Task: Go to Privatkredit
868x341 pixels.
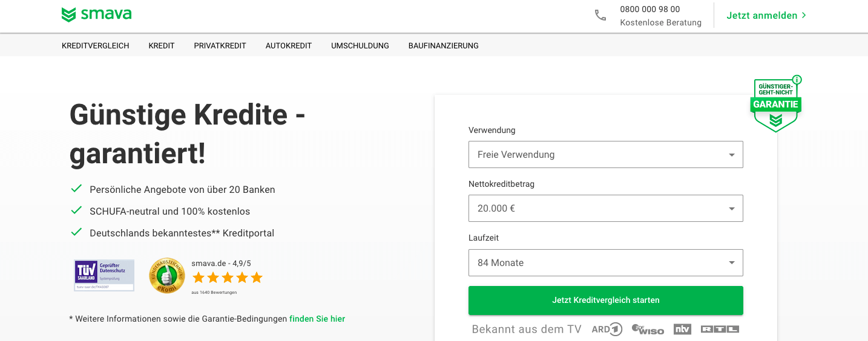Action: point(220,46)
